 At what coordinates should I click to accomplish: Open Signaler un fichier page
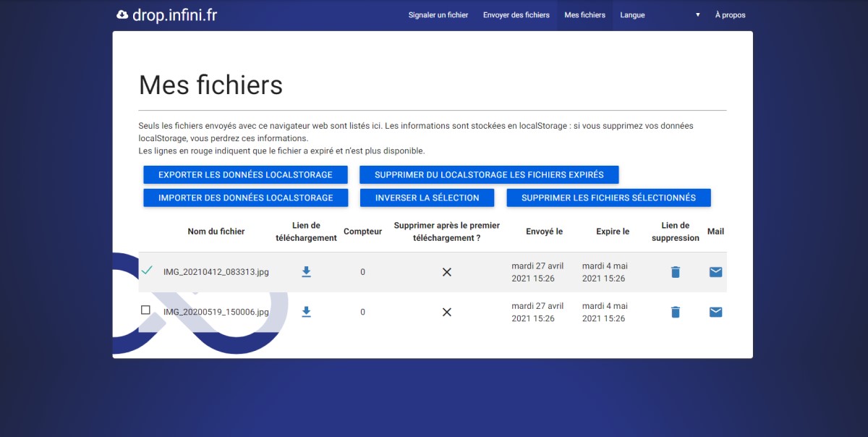[x=438, y=14]
